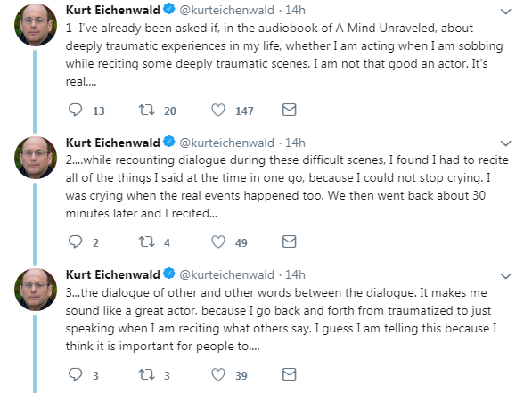
Task: Reply to the first tweet about the audiobook
Action: (x=76, y=110)
